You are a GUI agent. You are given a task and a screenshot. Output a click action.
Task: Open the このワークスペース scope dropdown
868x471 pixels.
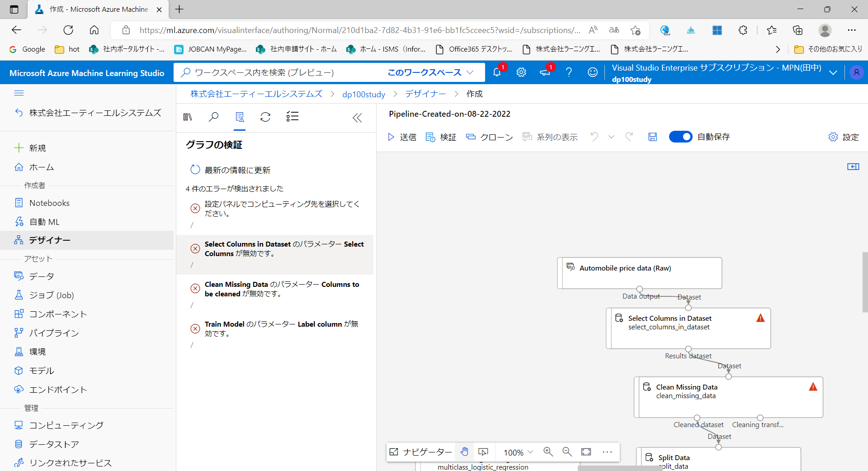(x=430, y=72)
